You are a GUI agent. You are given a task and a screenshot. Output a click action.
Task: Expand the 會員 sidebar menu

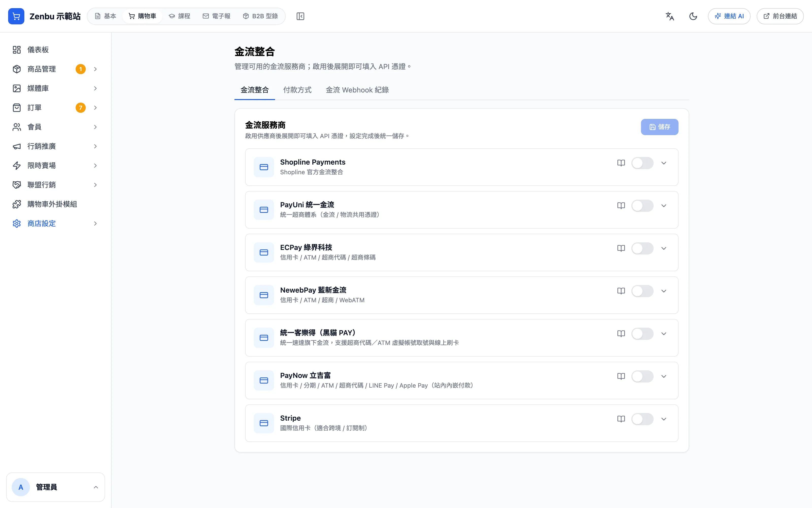(x=55, y=127)
